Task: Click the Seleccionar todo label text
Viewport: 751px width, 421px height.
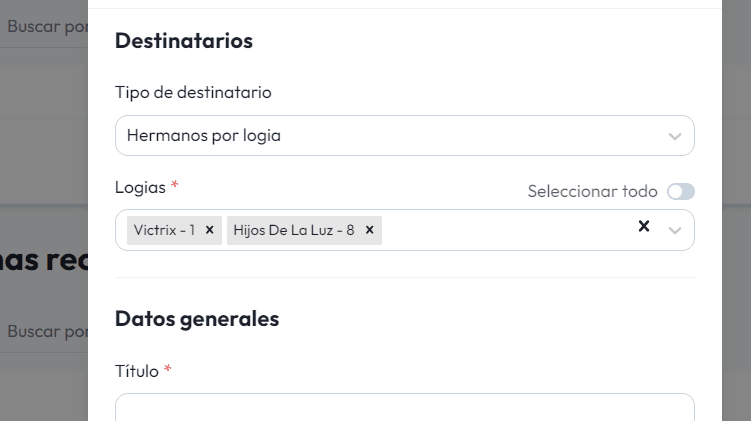Action: pos(592,191)
